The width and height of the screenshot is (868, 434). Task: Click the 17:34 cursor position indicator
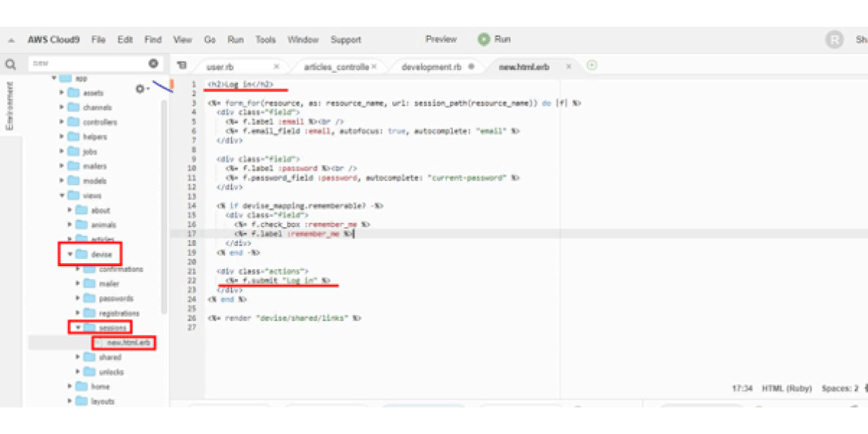click(x=742, y=388)
